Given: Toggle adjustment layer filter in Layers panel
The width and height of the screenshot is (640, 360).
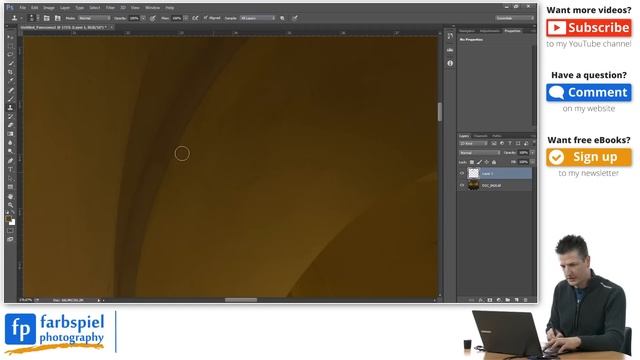Looking at the screenshot, I should pyautogui.click(x=502, y=143).
